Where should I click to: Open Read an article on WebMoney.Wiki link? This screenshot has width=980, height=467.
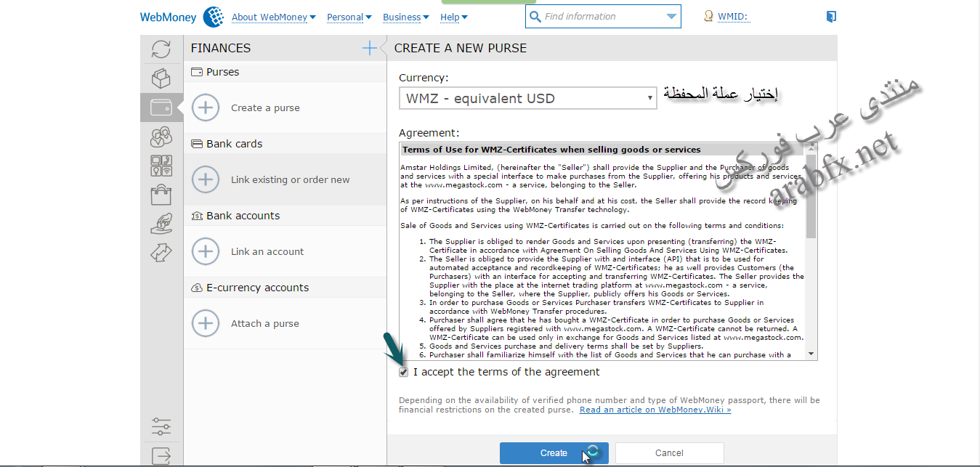coord(655,410)
